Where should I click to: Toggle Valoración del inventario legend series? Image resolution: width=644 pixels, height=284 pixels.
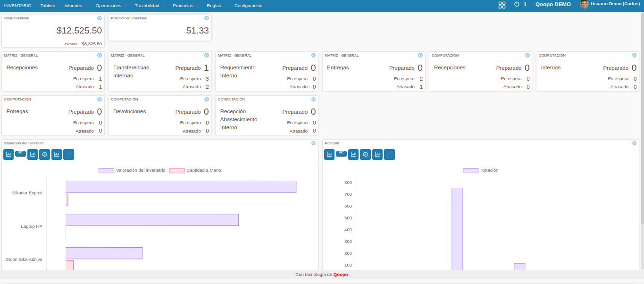(132, 170)
